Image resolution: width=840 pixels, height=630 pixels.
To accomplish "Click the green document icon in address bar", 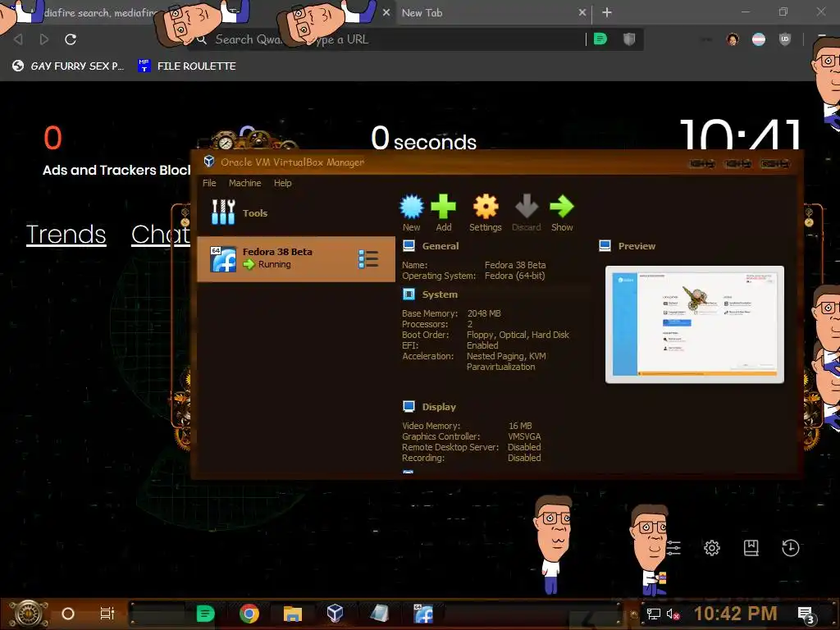I will coord(600,39).
